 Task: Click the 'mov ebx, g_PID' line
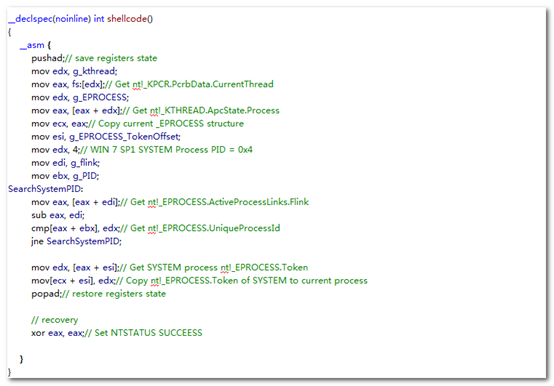point(65,176)
